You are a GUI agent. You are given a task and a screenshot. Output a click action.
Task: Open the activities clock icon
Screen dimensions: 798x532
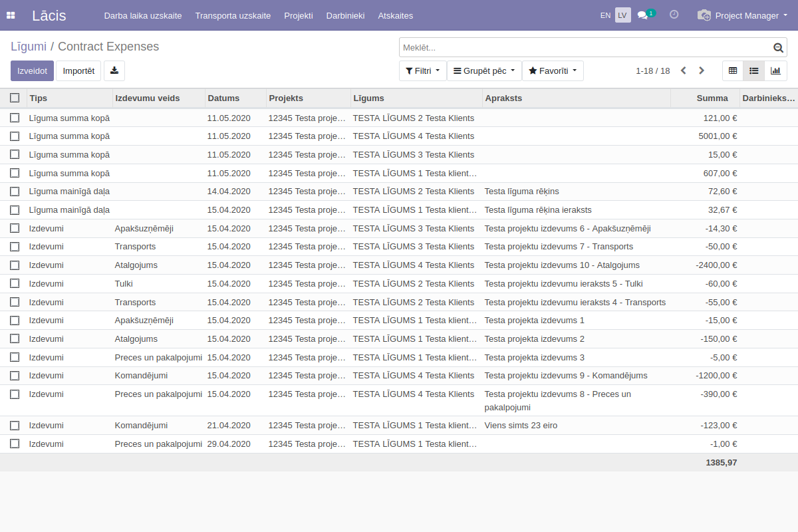[674, 15]
